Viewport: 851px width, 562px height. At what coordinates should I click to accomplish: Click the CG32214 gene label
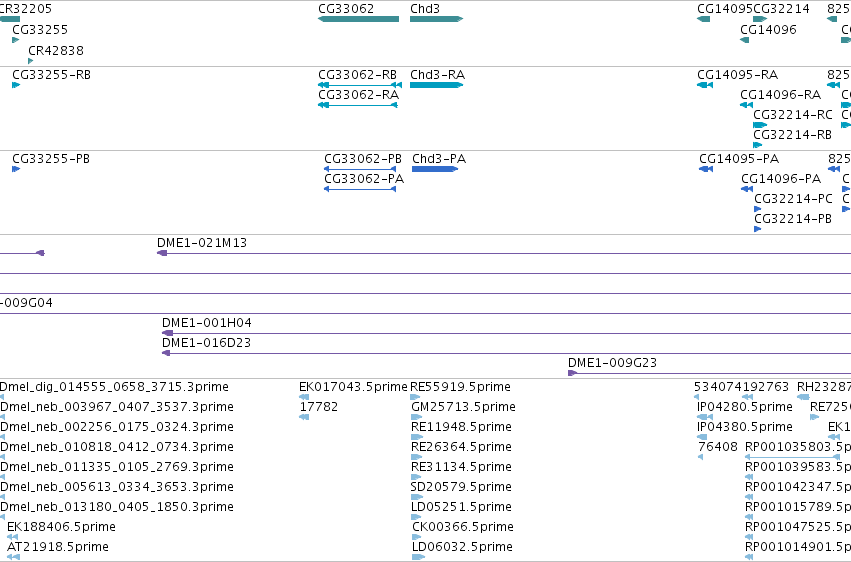coord(782,9)
